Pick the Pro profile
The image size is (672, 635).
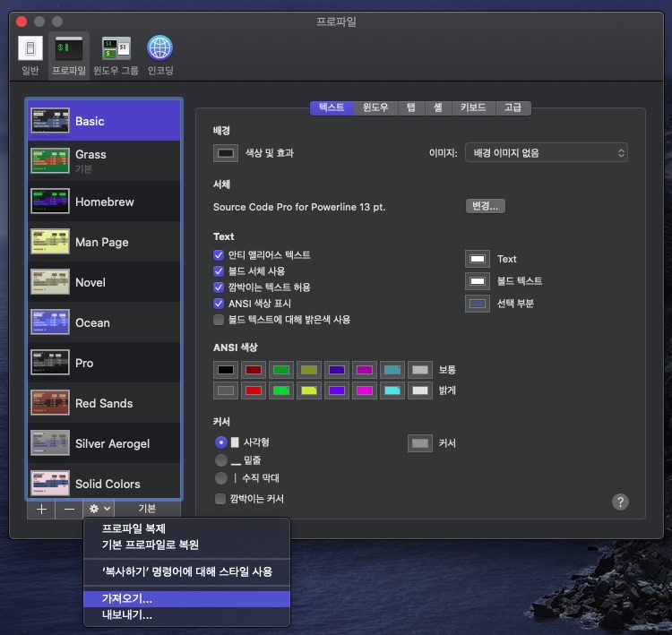(104, 362)
